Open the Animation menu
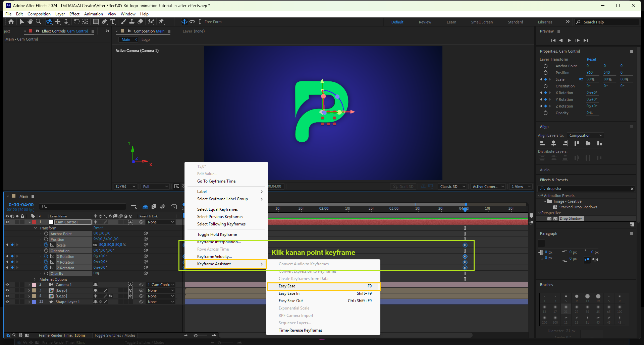Viewport: 644px width, 345px height. 93,14
